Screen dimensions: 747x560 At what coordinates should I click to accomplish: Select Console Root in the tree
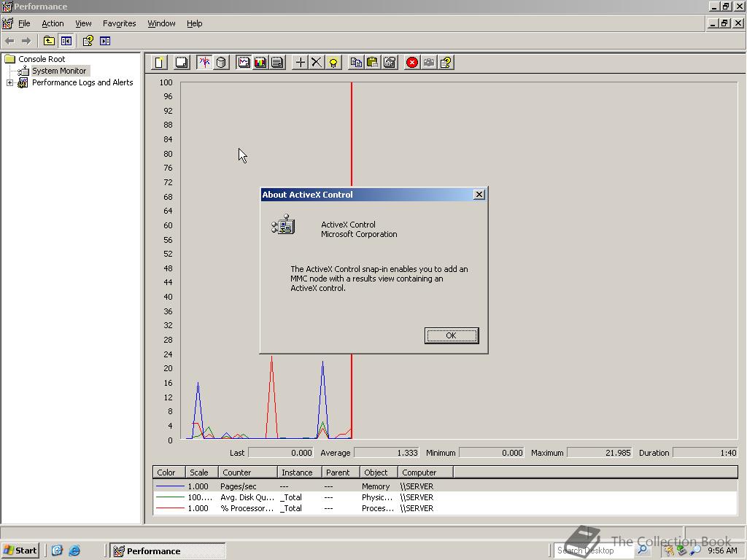42,59
